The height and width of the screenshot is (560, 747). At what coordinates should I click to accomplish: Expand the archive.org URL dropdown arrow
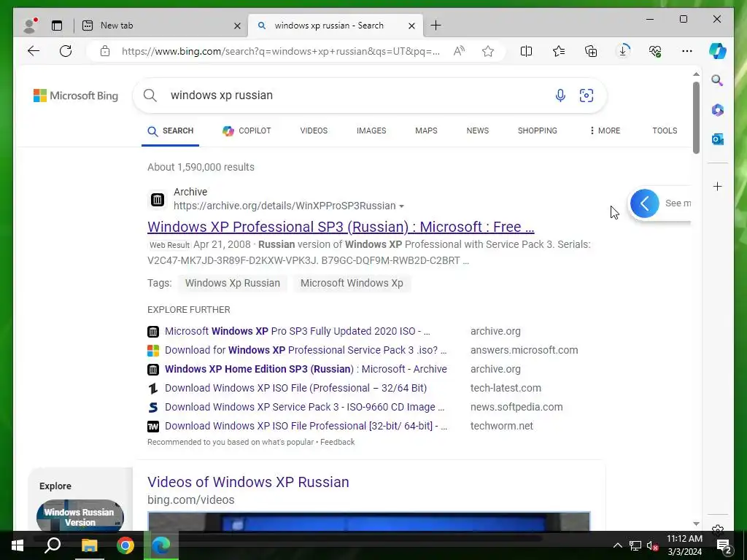point(402,206)
